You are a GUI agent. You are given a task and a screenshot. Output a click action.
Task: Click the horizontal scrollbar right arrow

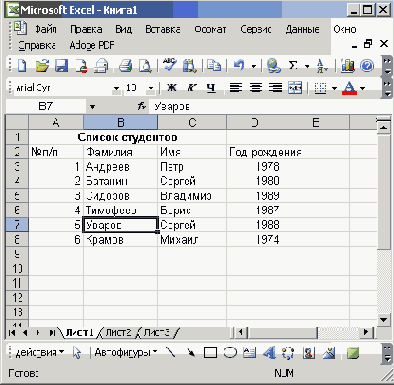[x=366, y=332]
